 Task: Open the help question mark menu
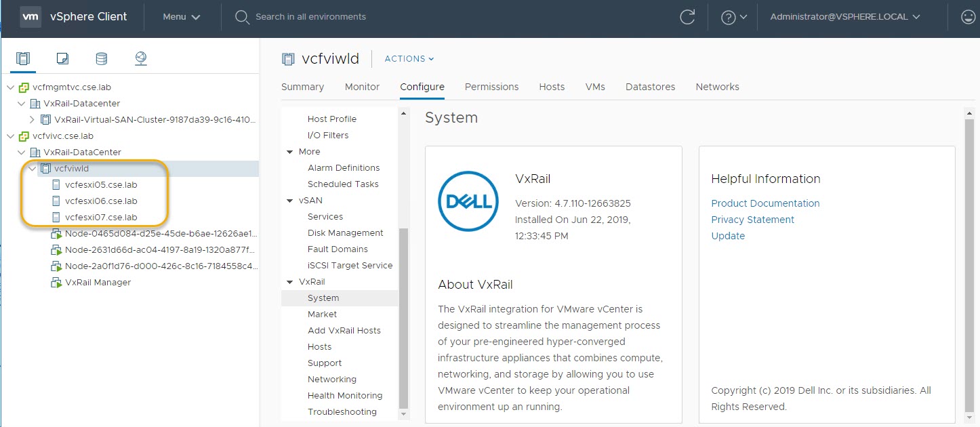point(733,17)
